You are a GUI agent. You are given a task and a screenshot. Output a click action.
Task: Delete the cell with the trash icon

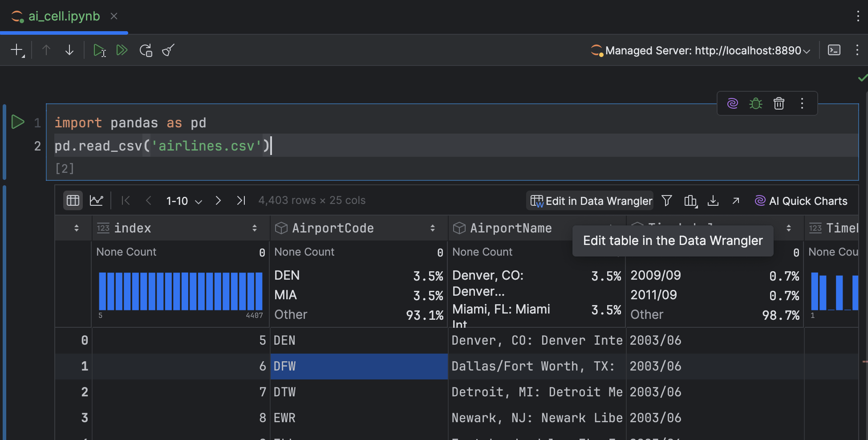pos(779,103)
